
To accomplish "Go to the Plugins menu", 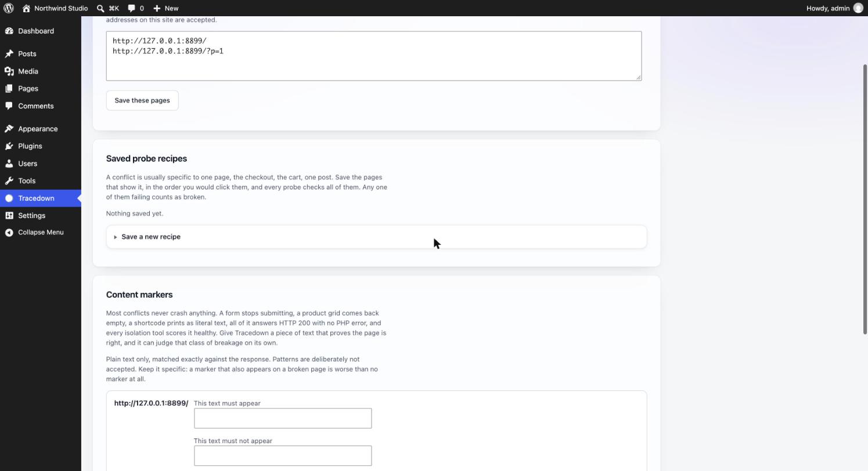I will pyautogui.click(x=41, y=146).
